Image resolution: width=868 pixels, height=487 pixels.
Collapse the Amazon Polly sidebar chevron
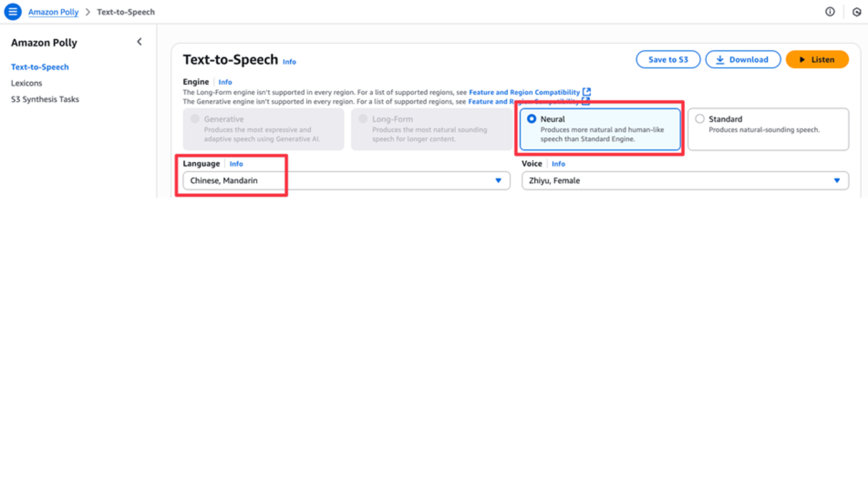tap(139, 42)
